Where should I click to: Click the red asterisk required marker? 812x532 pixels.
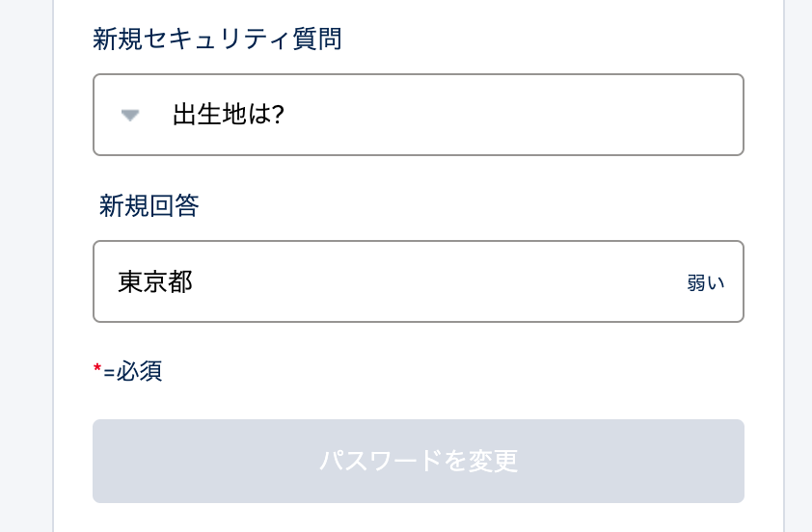point(97,370)
